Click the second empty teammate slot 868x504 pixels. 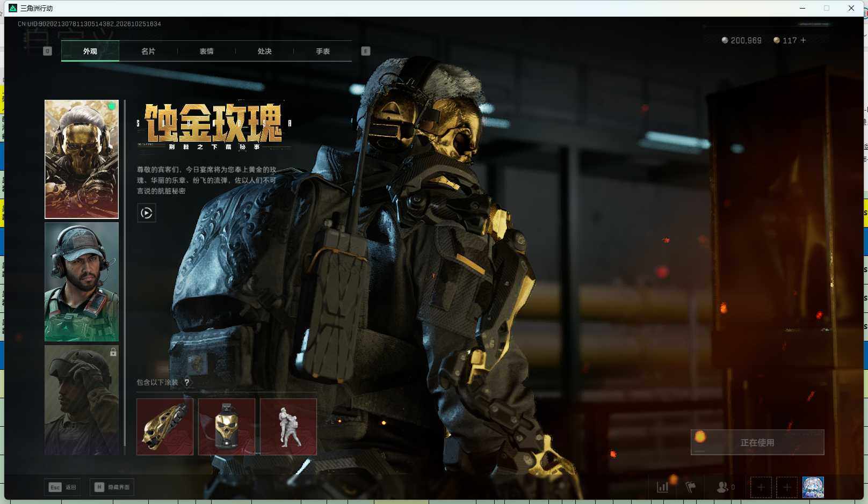[x=787, y=487]
